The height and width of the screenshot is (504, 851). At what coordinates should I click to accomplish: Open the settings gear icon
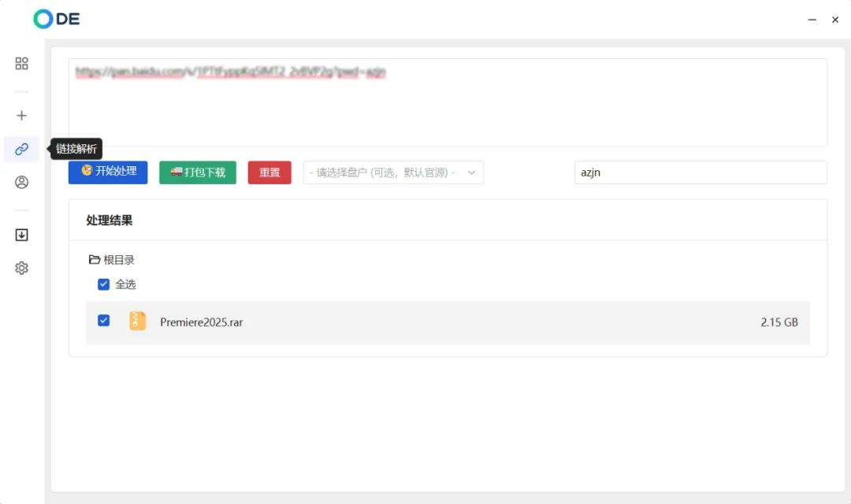(x=21, y=268)
